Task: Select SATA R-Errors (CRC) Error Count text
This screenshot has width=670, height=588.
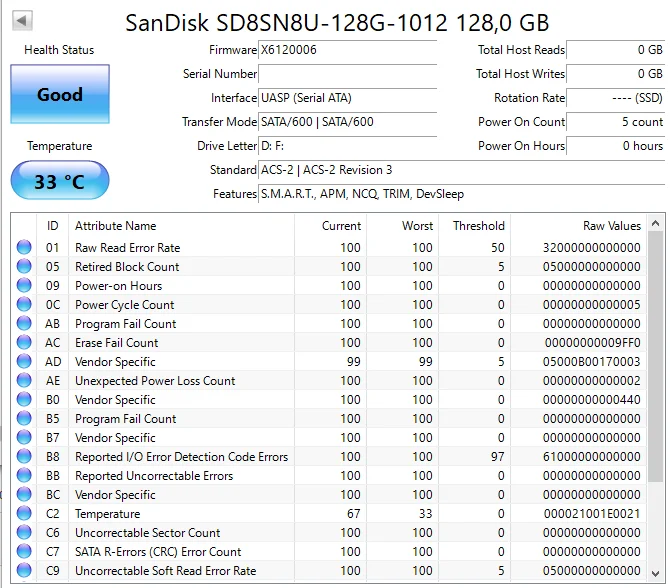Action: (158, 552)
